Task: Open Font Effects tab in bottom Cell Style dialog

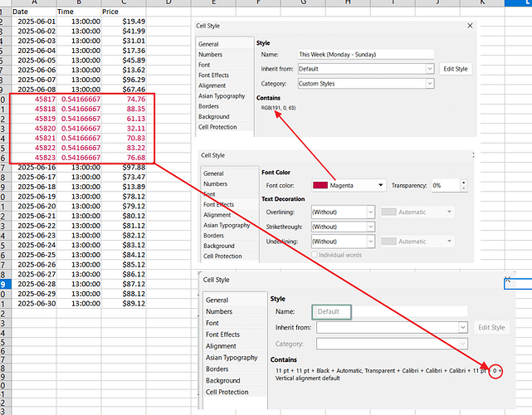Action: click(222, 334)
